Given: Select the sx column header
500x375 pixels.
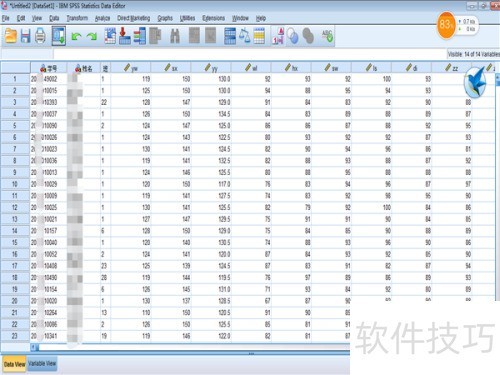Looking at the screenshot, I should tap(171, 68).
